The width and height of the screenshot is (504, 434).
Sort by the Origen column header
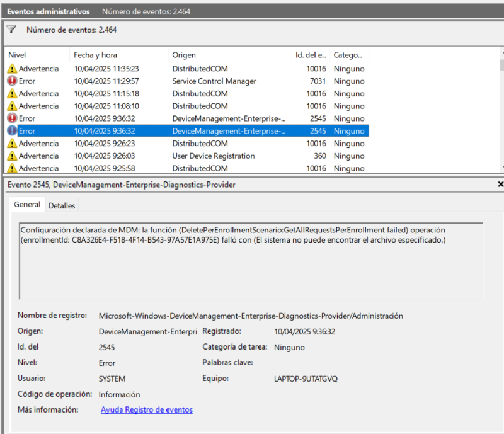229,55
